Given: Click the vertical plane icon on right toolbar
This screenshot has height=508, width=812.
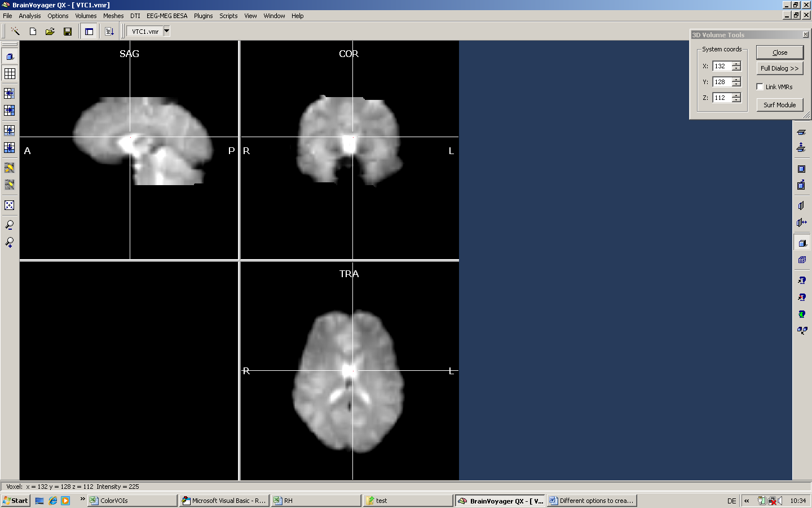Looking at the screenshot, I should 801,206.
